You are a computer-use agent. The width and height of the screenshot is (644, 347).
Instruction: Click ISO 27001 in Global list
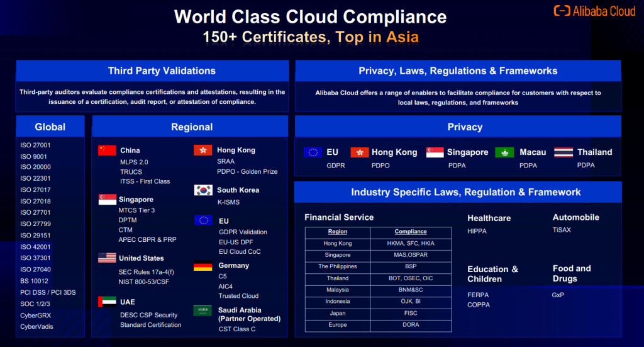[35, 145]
